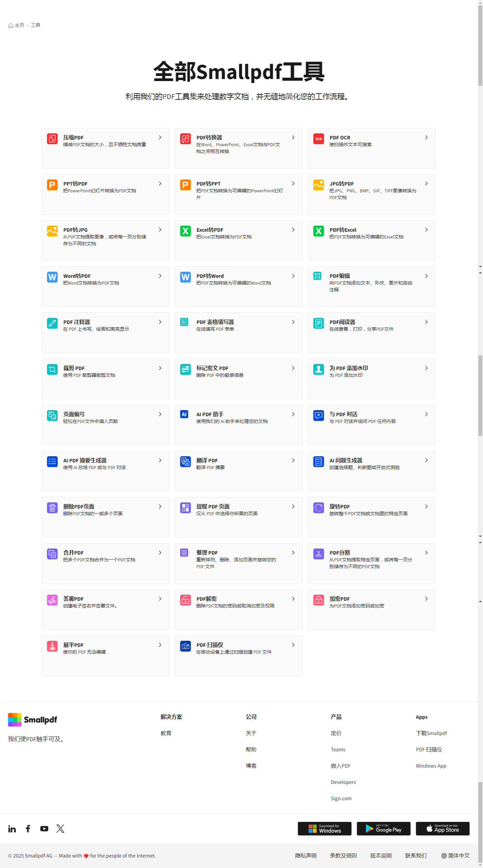
Task: Click the 与 PDF 对话 chat icon
Action: [x=318, y=416]
